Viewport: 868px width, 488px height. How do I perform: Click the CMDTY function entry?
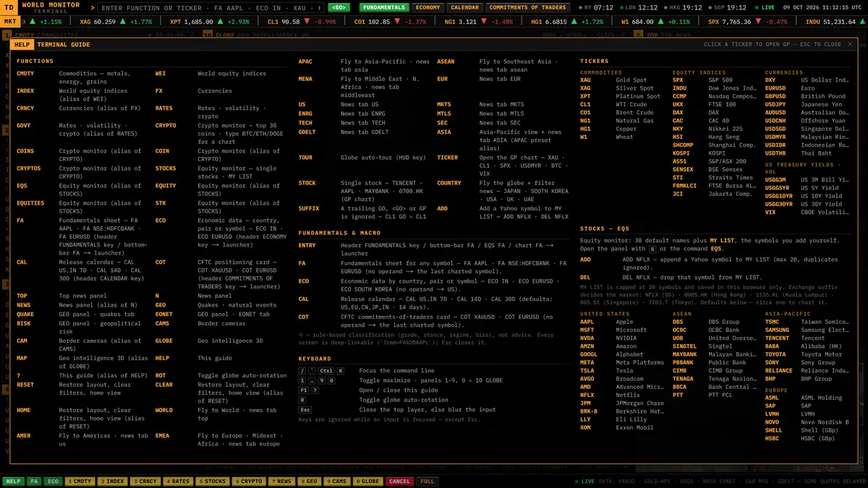pos(25,73)
